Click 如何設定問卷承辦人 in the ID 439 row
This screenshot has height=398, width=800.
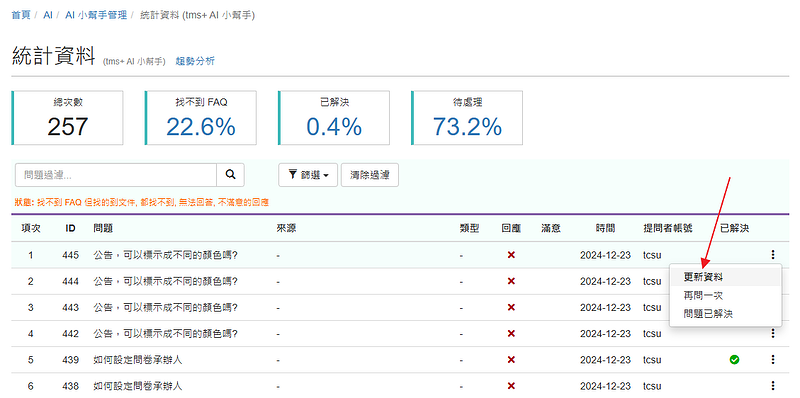[138, 360]
